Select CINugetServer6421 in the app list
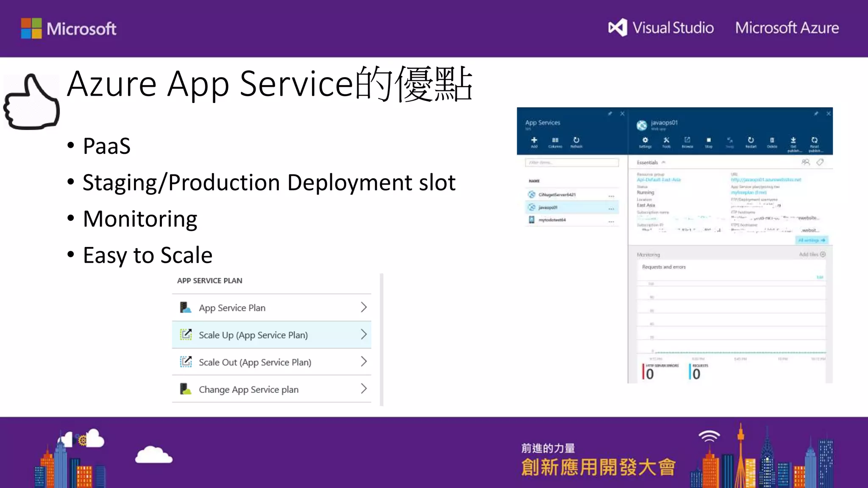The image size is (868, 488). click(572, 194)
